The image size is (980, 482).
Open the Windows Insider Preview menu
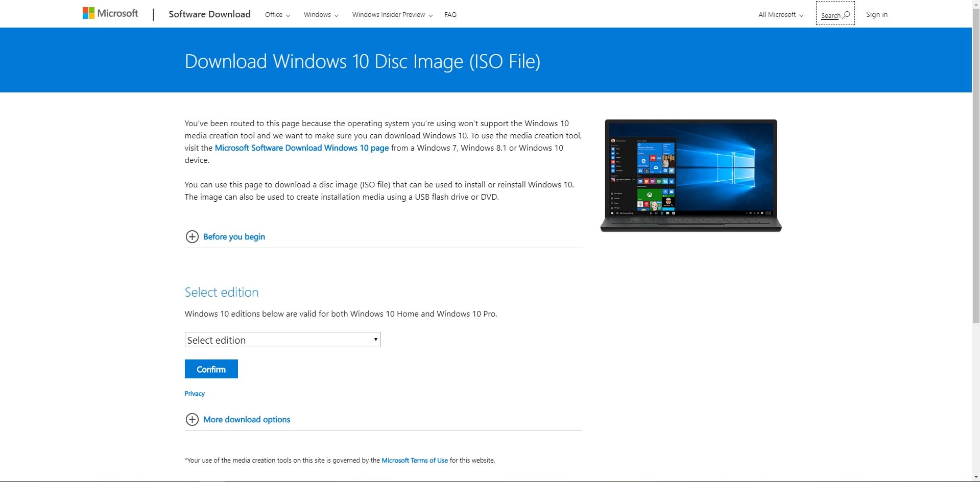tap(392, 15)
